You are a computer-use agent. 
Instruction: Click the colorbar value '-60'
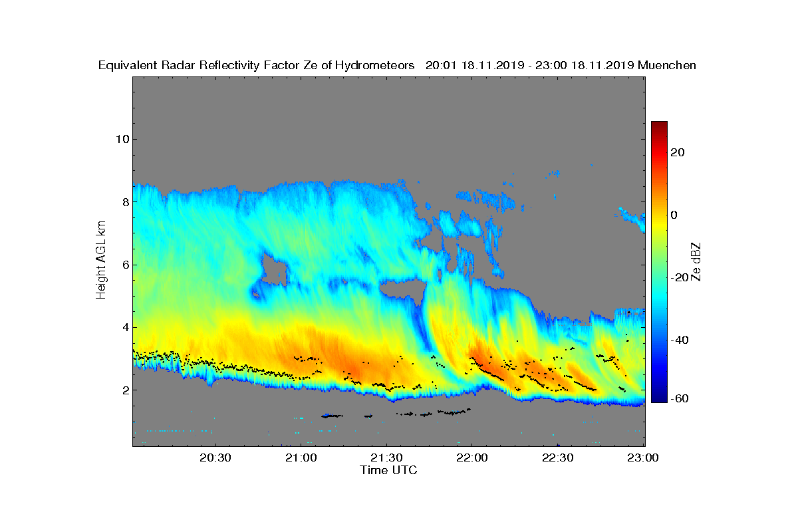(x=680, y=398)
